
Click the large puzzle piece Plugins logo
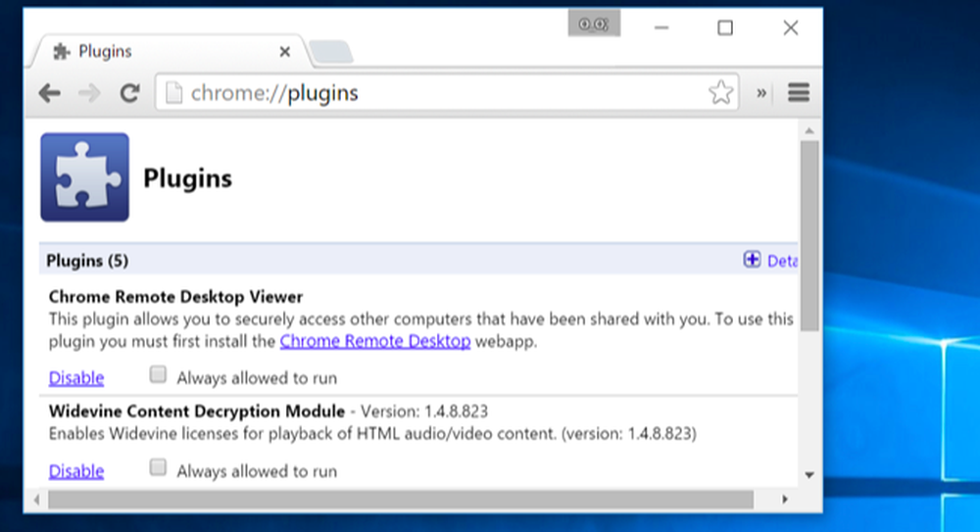[x=85, y=177]
